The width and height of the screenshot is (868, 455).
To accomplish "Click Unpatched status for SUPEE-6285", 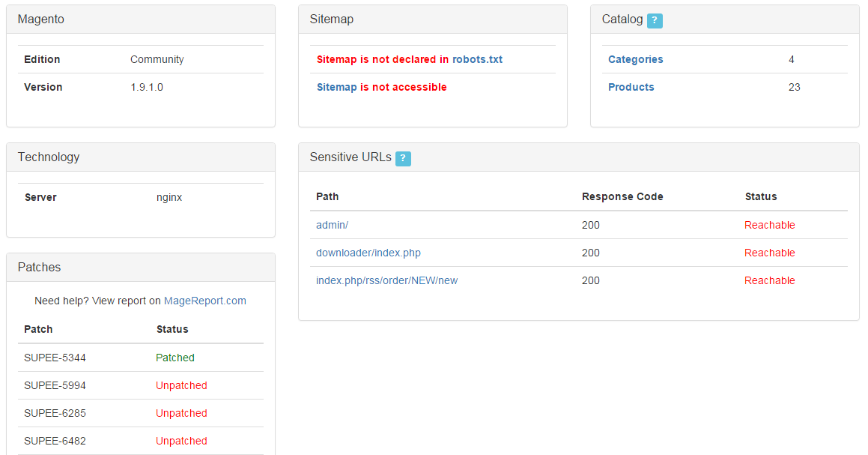I will [x=181, y=413].
